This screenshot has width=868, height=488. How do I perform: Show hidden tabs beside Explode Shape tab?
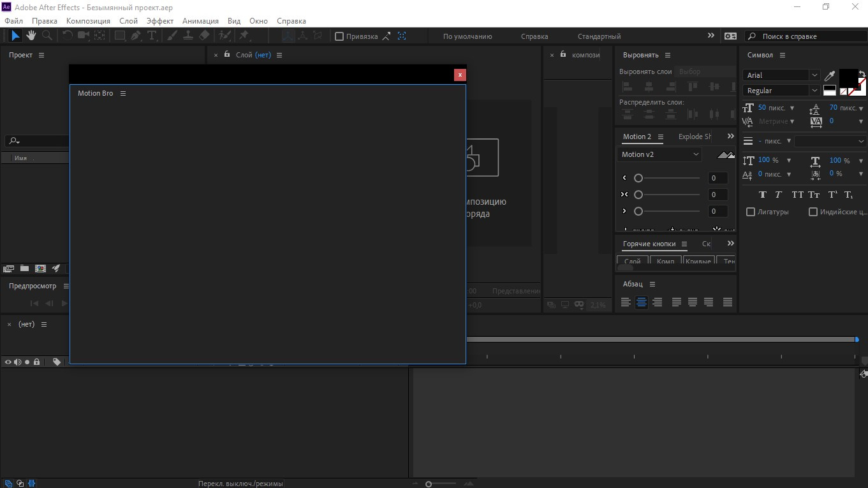pos(730,136)
